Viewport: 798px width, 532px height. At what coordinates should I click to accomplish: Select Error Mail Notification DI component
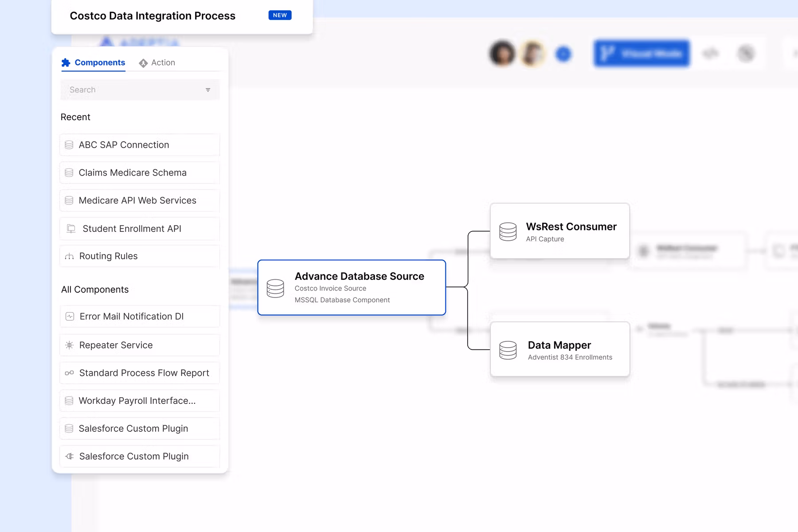pyautogui.click(x=140, y=317)
